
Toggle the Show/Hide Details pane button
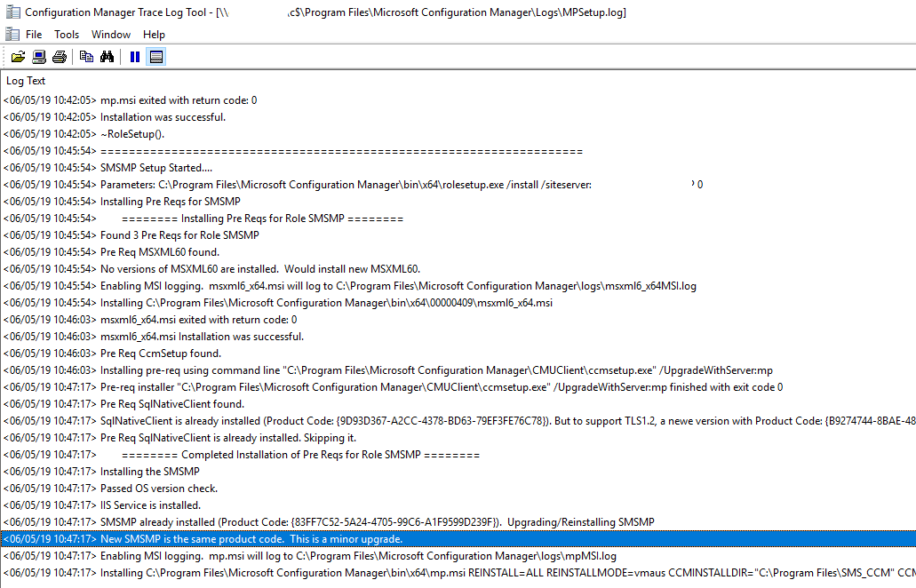click(155, 57)
